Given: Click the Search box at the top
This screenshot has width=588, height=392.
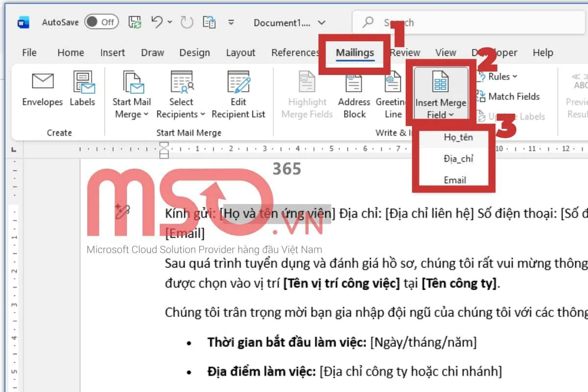Looking at the screenshot, I should [x=441, y=22].
